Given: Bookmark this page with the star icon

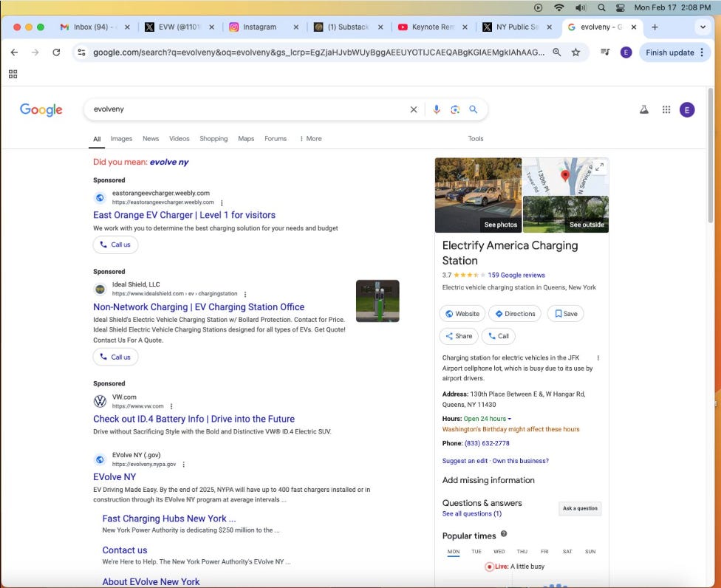Looking at the screenshot, I should [575, 52].
